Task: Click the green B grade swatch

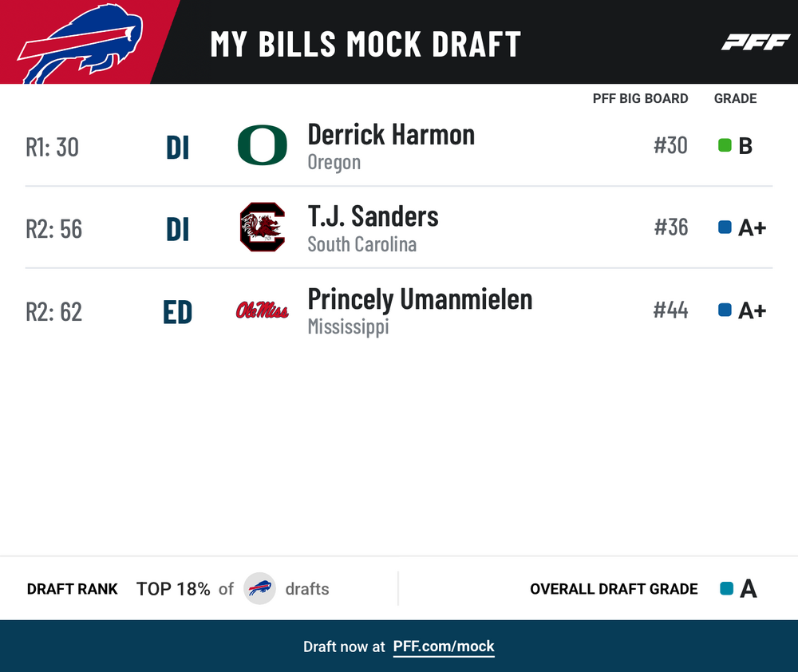Action: [x=725, y=145]
